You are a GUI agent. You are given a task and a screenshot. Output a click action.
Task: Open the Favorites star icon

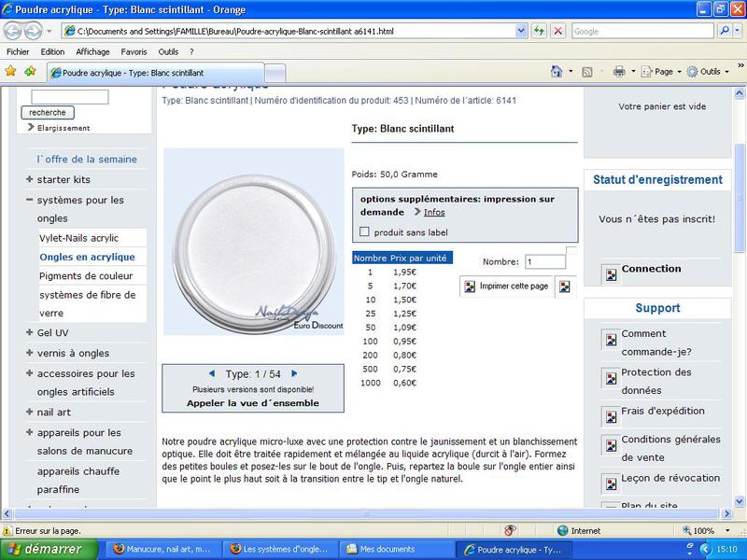point(11,71)
